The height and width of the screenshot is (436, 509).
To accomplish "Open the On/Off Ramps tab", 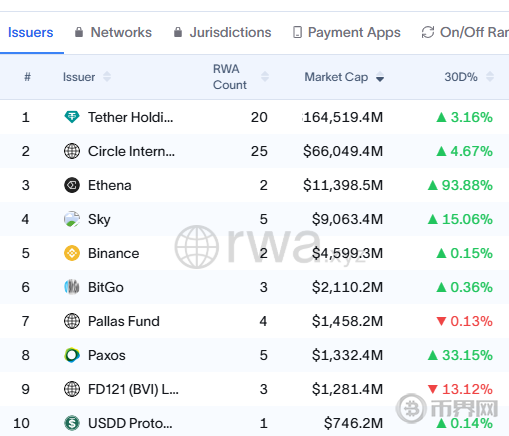I will (x=474, y=33).
